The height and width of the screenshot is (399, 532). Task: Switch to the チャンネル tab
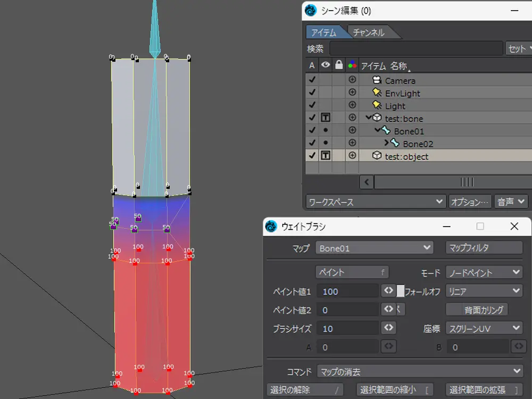369,32
